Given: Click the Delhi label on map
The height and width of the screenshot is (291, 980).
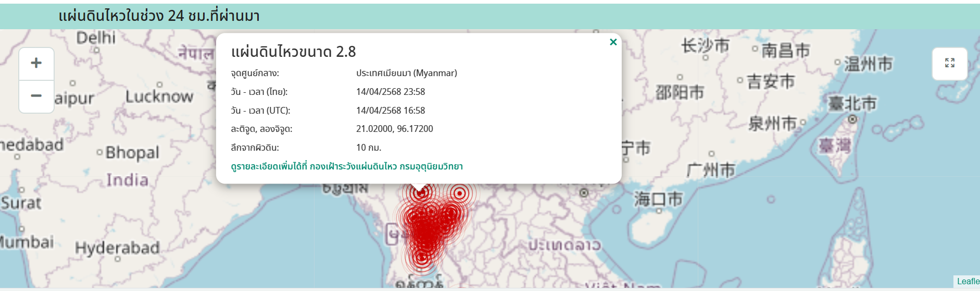Looking at the screenshot, I should tap(96, 38).
